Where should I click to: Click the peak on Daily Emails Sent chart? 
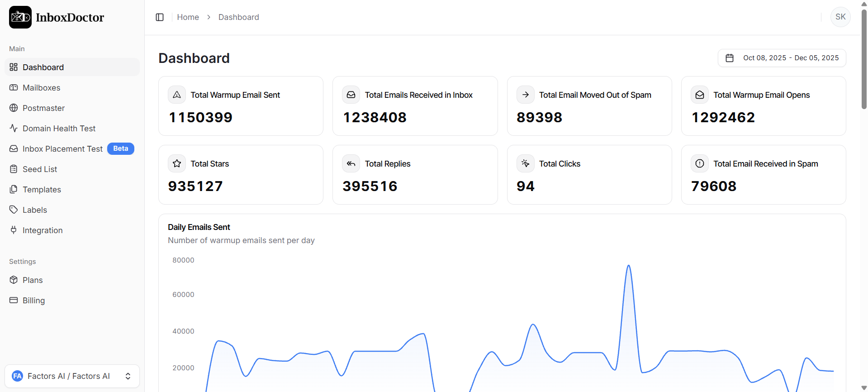(x=628, y=266)
